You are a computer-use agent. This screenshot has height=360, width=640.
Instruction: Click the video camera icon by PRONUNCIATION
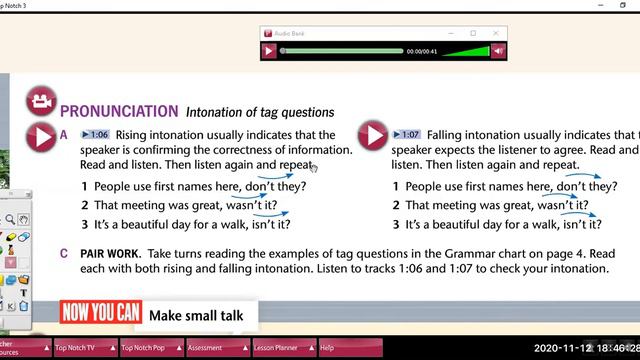41,100
